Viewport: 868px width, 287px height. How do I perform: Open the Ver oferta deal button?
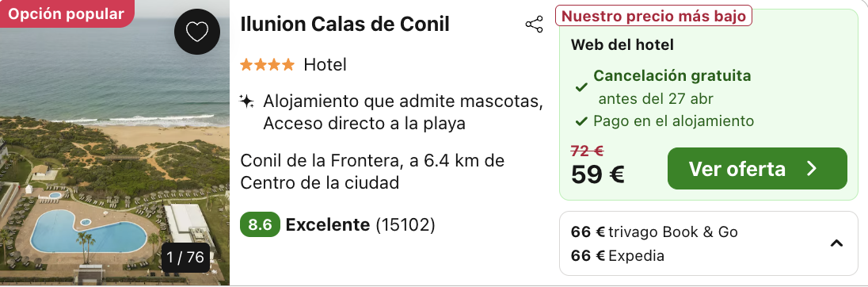click(757, 168)
